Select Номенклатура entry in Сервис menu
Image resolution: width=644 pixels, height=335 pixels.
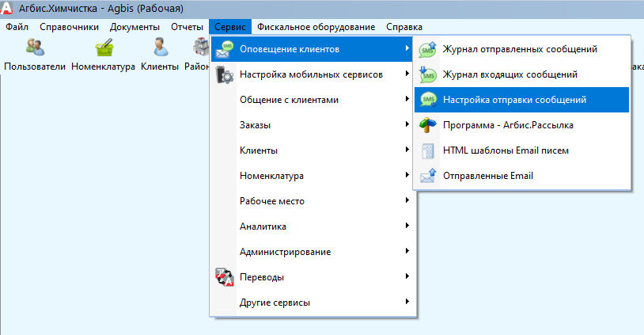pos(312,176)
